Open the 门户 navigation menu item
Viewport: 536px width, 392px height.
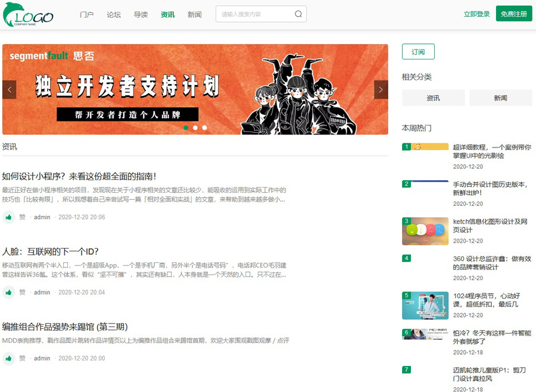click(x=86, y=15)
